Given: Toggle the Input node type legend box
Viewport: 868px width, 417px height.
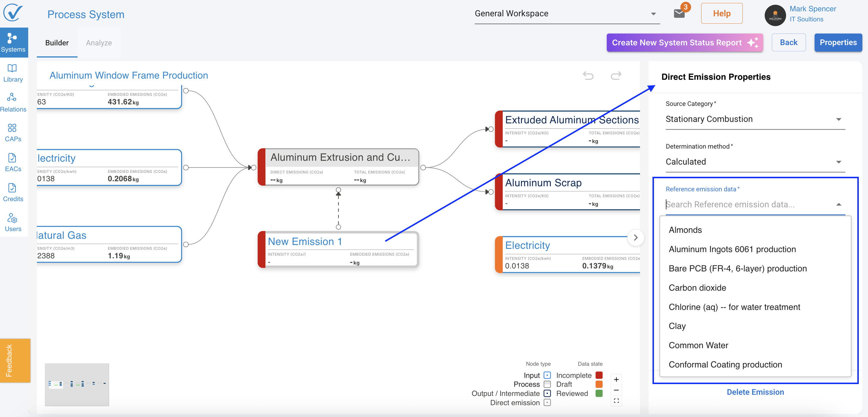Looking at the screenshot, I should click(x=547, y=375).
